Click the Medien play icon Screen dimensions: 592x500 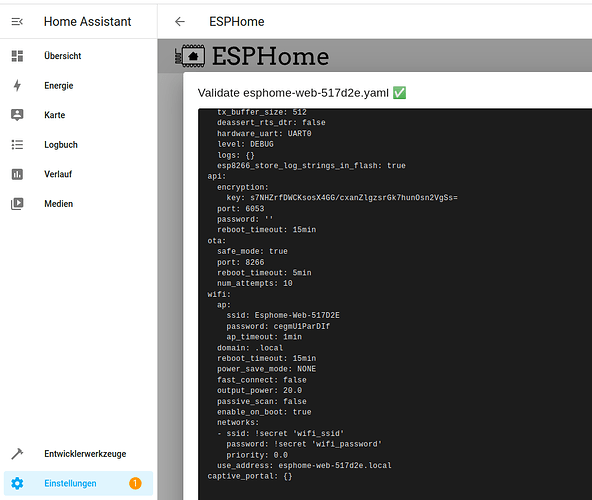(x=17, y=204)
